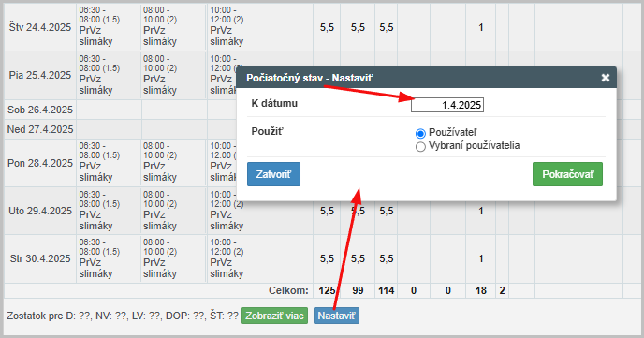This screenshot has width=644, height=338.
Task: Select the Vybraní používatelia radio option
Action: (420, 146)
